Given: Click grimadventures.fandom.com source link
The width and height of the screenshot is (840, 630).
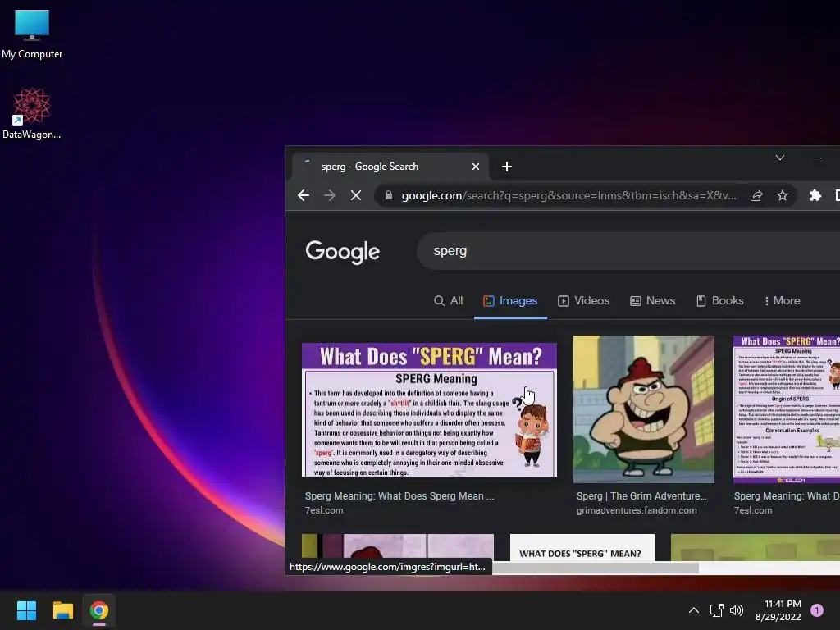Looking at the screenshot, I should tap(637, 510).
